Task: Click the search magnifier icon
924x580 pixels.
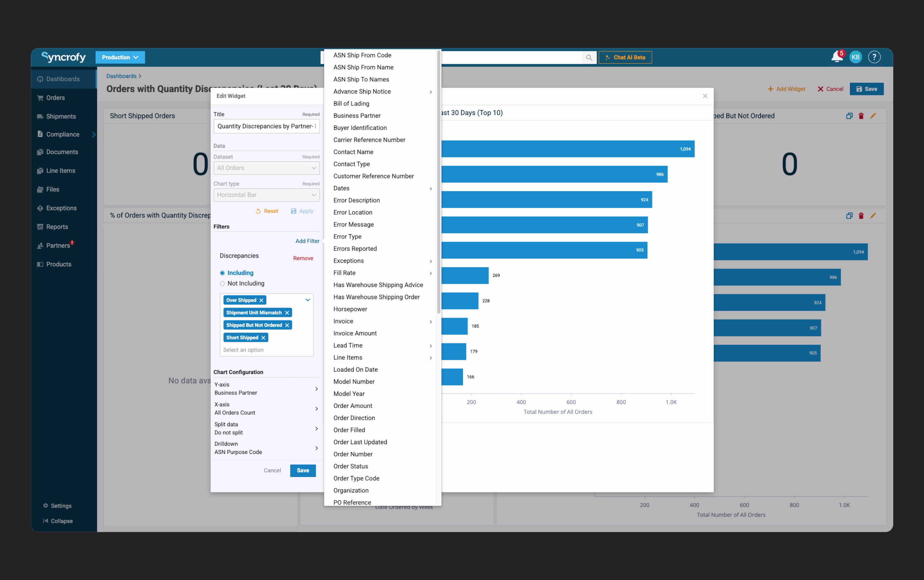Action: [x=589, y=57]
